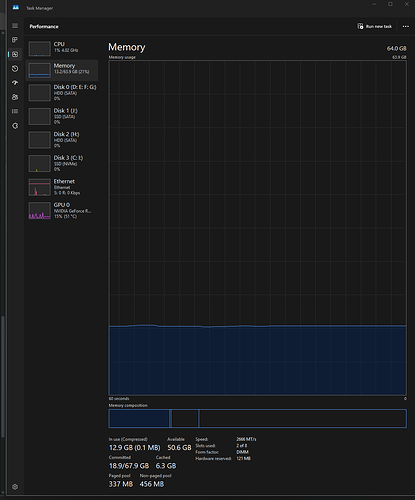The image size is (415, 500).
Task: Maximize the Task Manager window
Action: pos(390,4)
